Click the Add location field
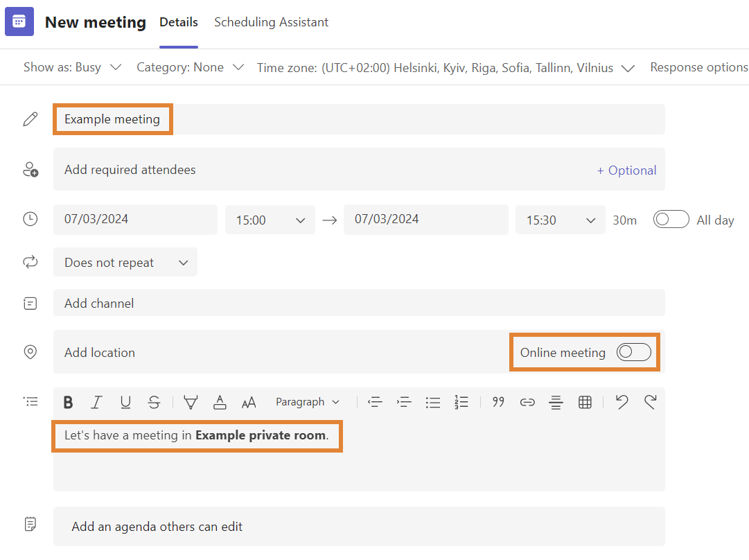This screenshot has width=749, height=560. [x=277, y=353]
